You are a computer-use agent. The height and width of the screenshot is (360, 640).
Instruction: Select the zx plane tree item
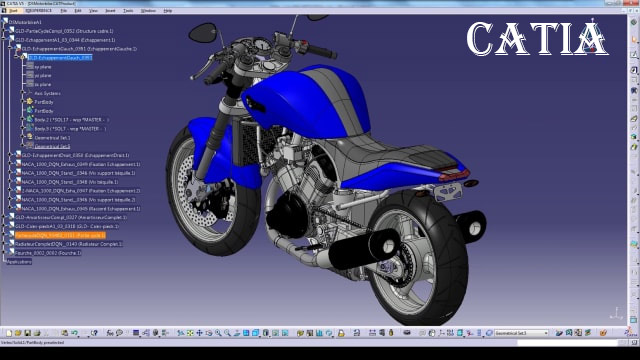43,84
